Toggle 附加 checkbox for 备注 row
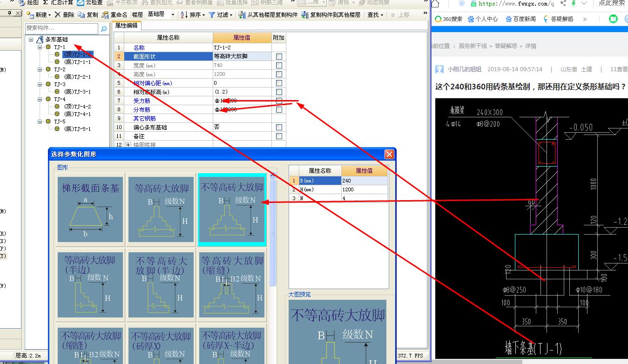Image resolution: width=628 pixels, height=364 pixels. click(x=279, y=136)
